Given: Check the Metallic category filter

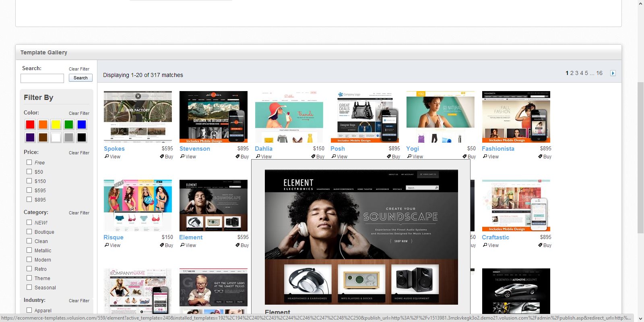Looking at the screenshot, I should pos(29,250).
